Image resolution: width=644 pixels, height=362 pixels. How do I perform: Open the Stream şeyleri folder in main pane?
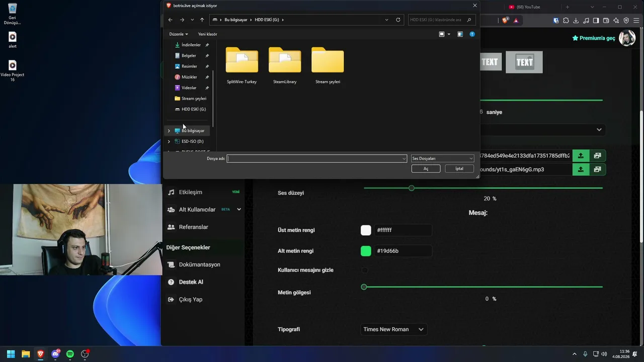[x=328, y=65]
